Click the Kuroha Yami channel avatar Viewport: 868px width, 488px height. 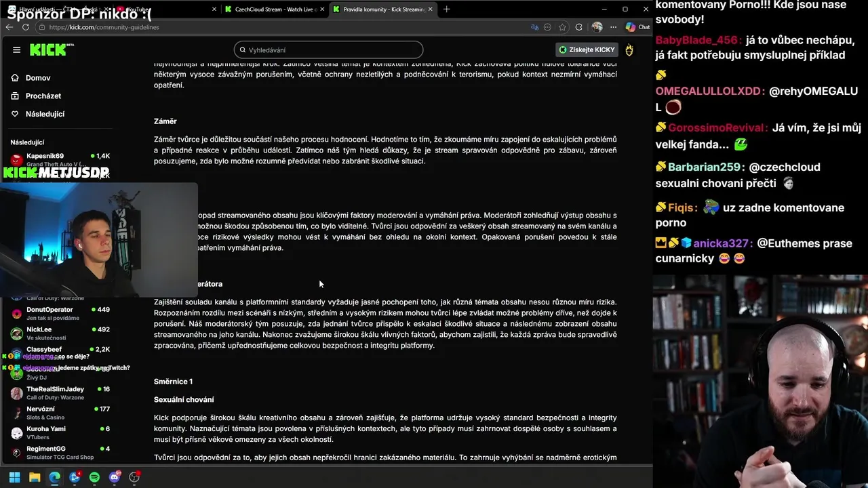coord(16,433)
